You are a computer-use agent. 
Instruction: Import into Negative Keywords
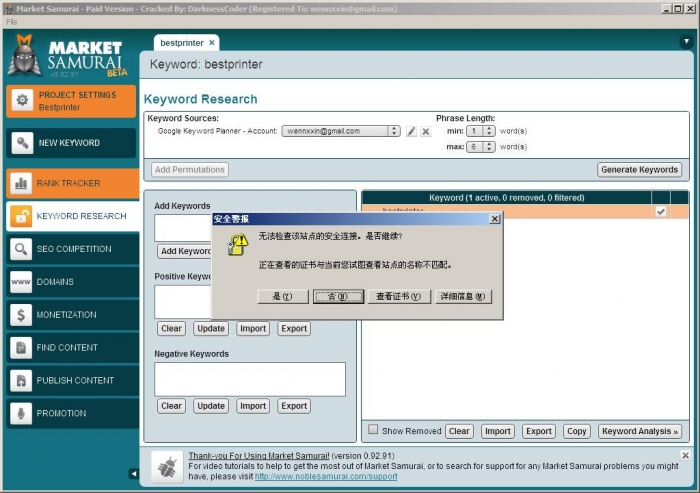[253, 406]
